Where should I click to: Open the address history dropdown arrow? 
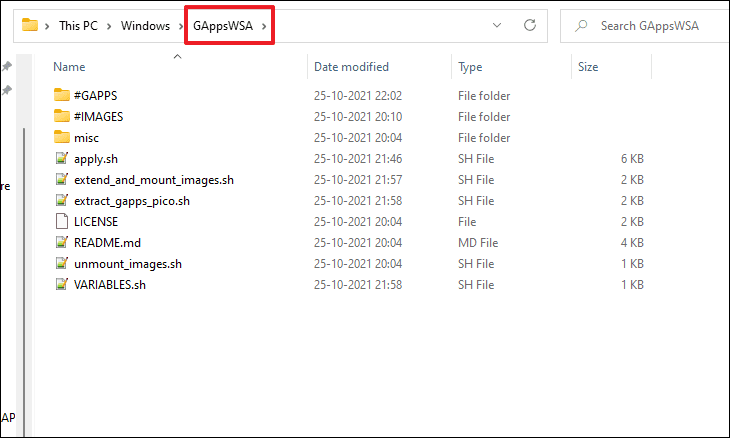click(x=497, y=25)
